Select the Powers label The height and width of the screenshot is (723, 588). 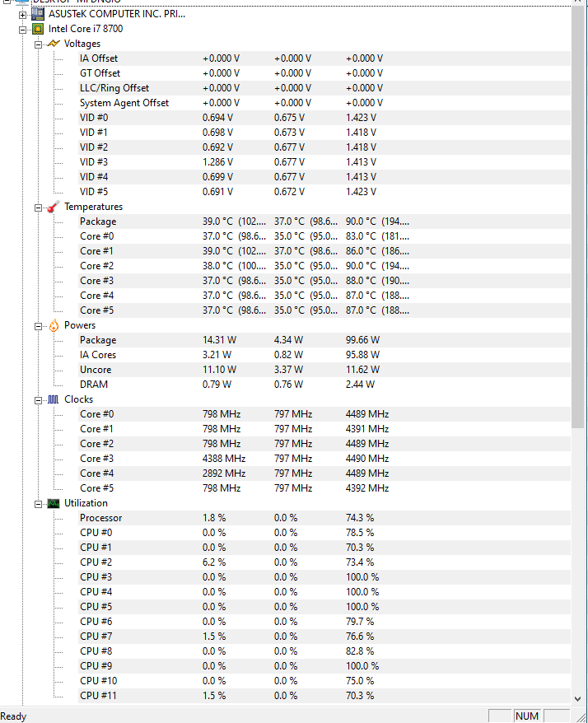(x=80, y=325)
